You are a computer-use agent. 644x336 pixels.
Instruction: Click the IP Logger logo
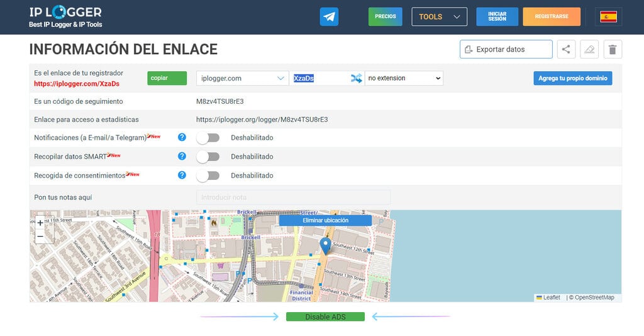click(65, 16)
